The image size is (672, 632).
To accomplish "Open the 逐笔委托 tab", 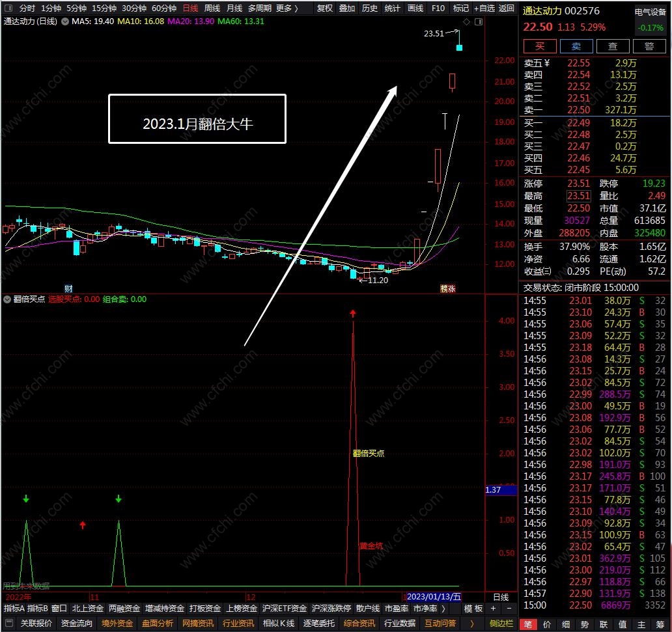I will click(x=319, y=623).
